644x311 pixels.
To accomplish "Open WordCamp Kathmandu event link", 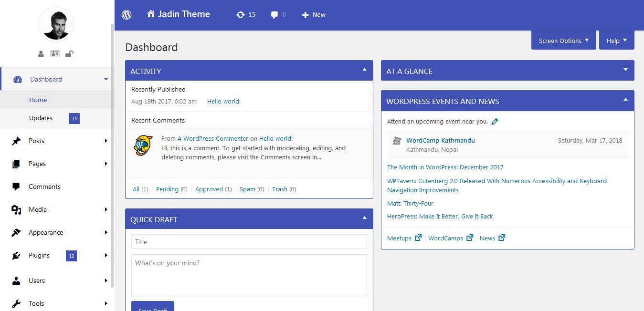I will (441, 140).
